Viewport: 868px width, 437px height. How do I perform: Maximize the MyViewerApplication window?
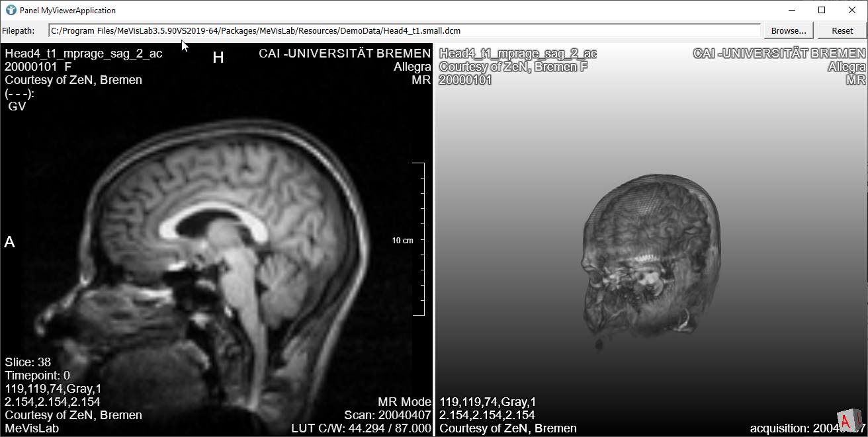click(x=822, y=11)
